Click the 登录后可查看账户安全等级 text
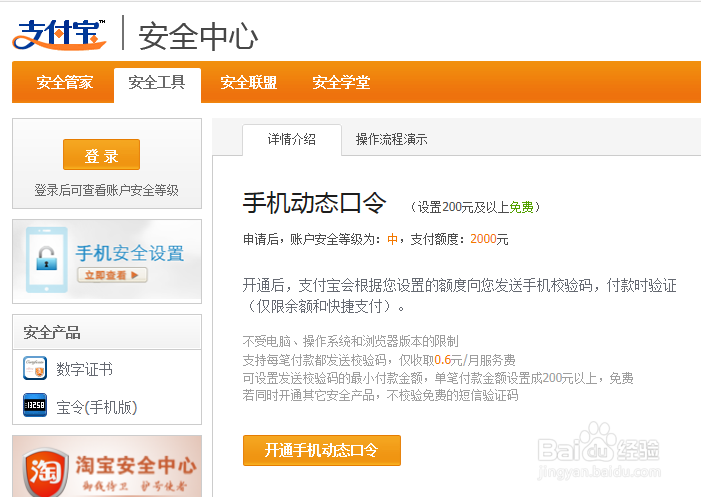 coord(106,190)
